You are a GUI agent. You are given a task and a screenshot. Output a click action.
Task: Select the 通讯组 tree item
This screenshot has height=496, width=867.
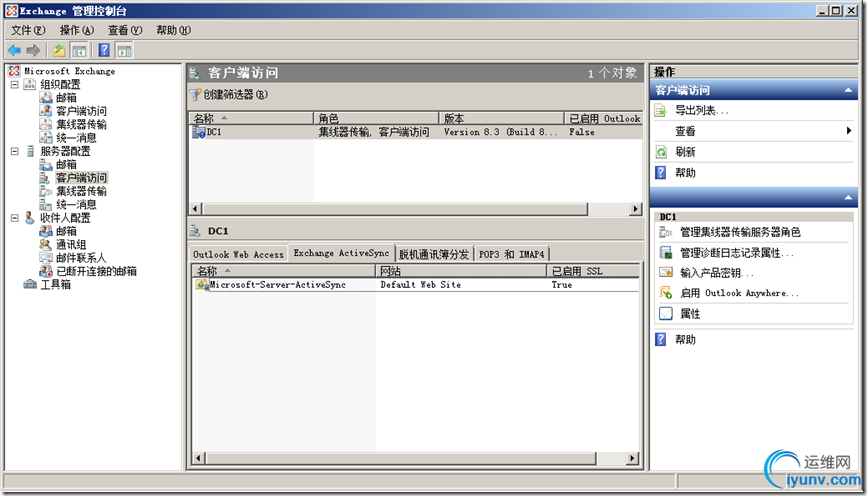[x=71, y=244]
